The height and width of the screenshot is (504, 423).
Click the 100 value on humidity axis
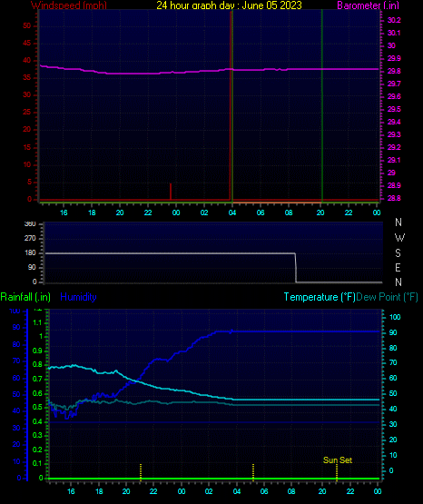(x=15, y=311)
